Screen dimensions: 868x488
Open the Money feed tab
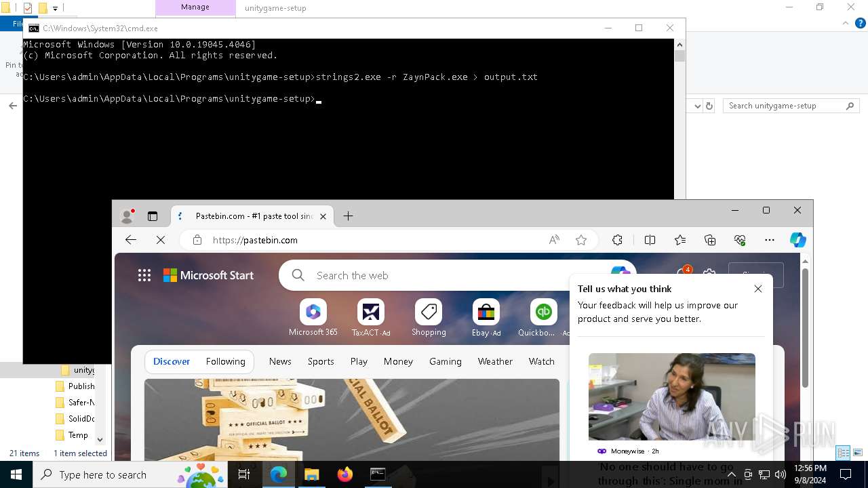[x=398, y=361]
